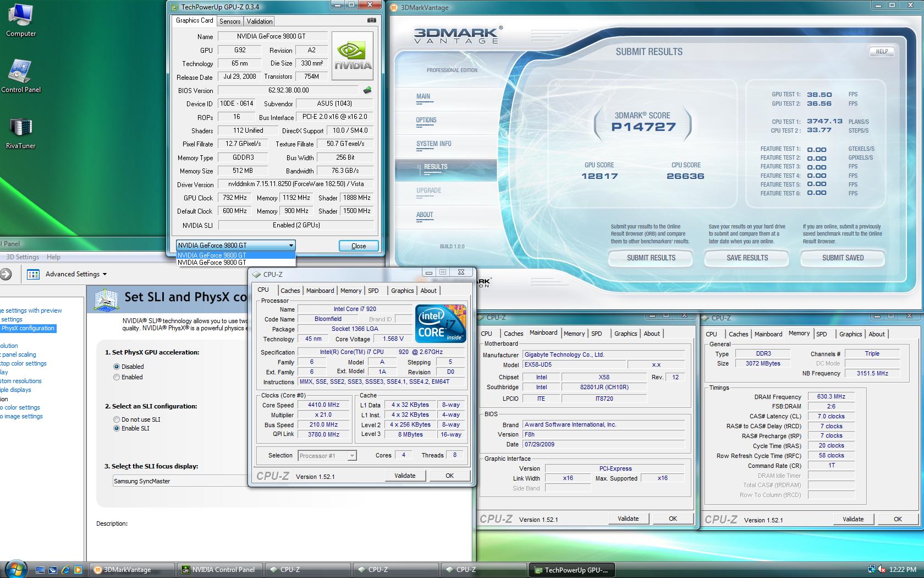The height and width of the screenshot is (578, 924).
Task: Switch to the Sensors tab in GPU-Z
Action: click(x=230, y=21)
